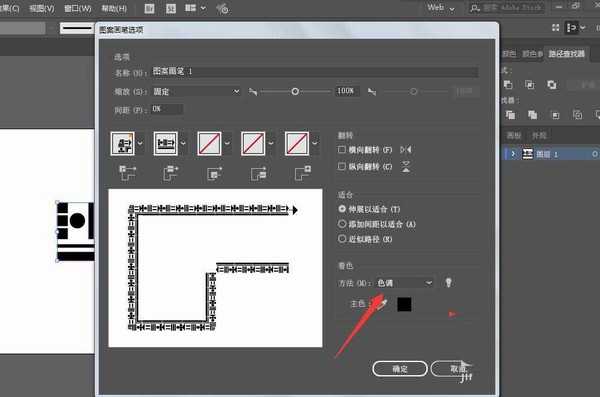The height and width of the screenshot is (397, 600).
Task: Click the Minus Front pathfinder icon
Action: tap(530, 84)
